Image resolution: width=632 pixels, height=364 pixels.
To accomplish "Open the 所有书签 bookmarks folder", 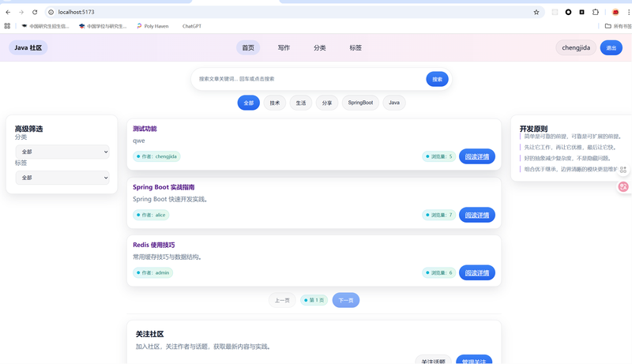I will tap(619, 26).
